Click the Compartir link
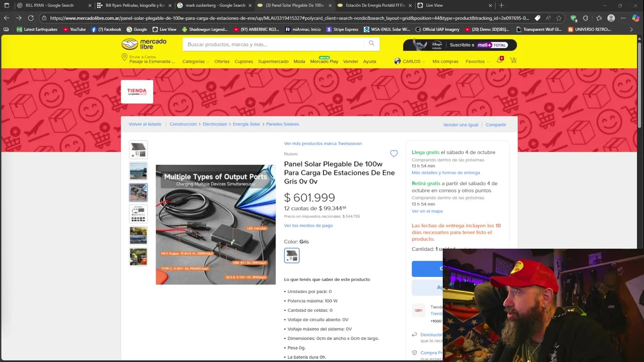 pyautogui.click(x=496, y=125)
